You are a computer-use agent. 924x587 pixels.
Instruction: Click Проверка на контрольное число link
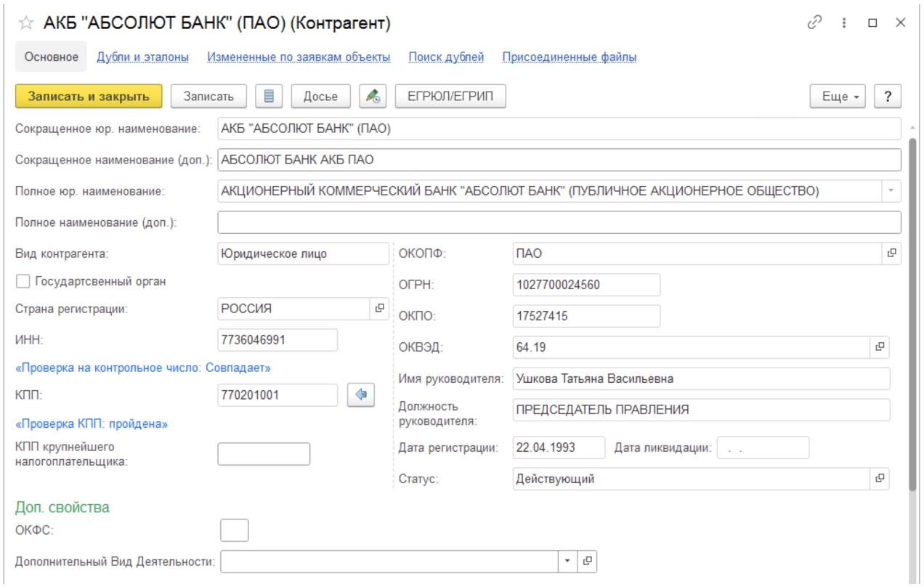pos(143,368)
